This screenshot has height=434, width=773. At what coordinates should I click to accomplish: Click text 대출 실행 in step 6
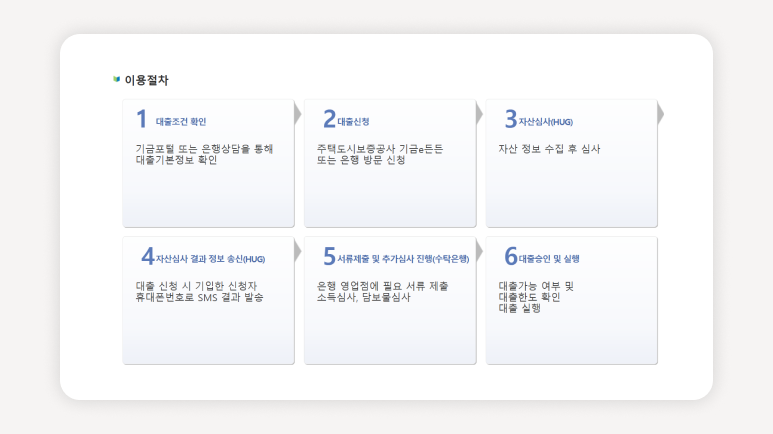519,308
